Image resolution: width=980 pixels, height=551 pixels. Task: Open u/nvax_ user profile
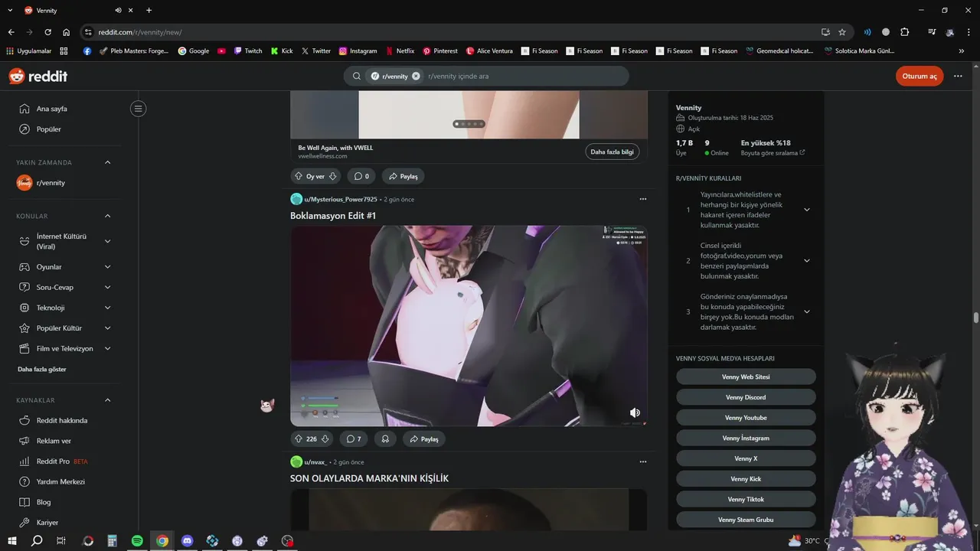click(x=315, y=462)
